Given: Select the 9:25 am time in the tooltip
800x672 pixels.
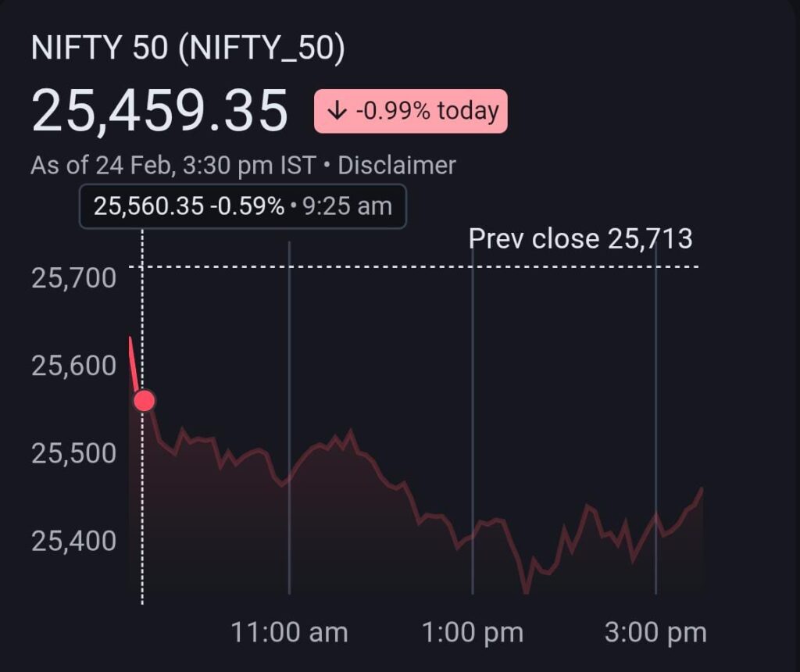Looking at the screenshot, I should pyautogui.click(x=348, y=207).
